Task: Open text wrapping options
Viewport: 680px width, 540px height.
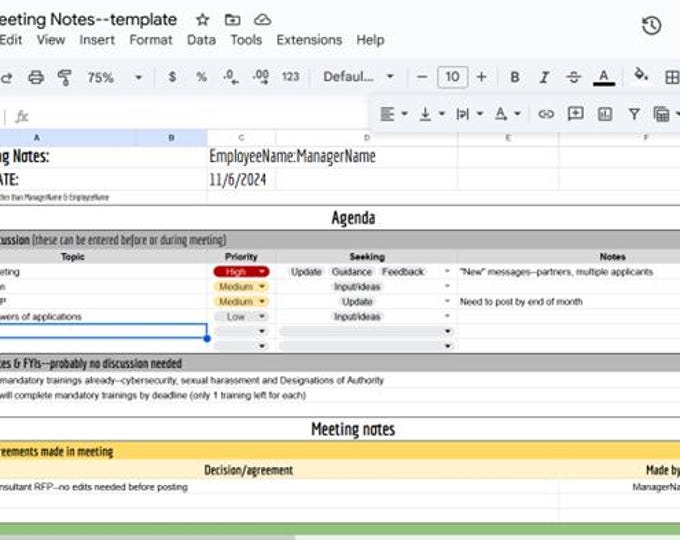Action: click(470, 114)
